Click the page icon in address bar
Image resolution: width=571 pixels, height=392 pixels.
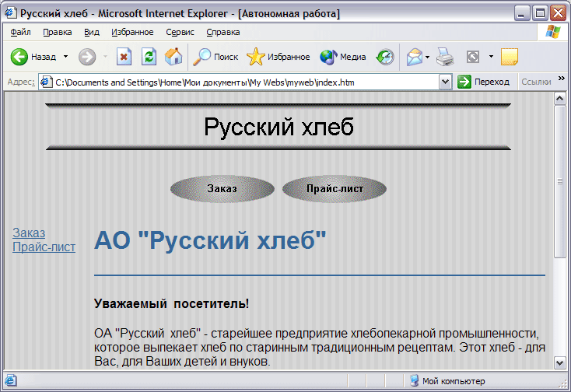[46, 82]
